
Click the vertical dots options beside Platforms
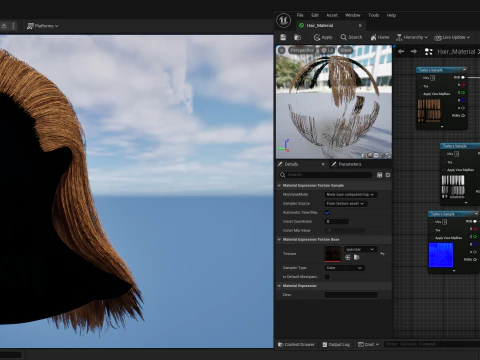[x=13, y=26]
